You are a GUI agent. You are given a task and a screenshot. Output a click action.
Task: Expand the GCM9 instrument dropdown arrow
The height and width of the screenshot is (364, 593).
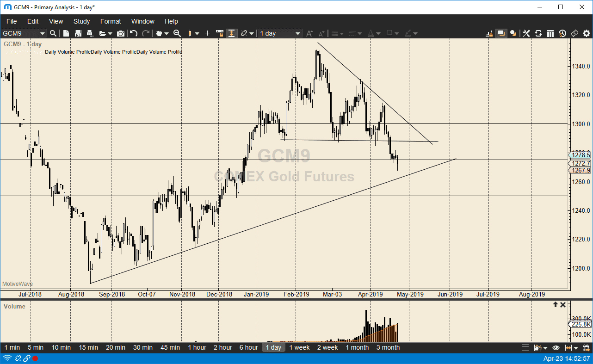pos(42,33)
